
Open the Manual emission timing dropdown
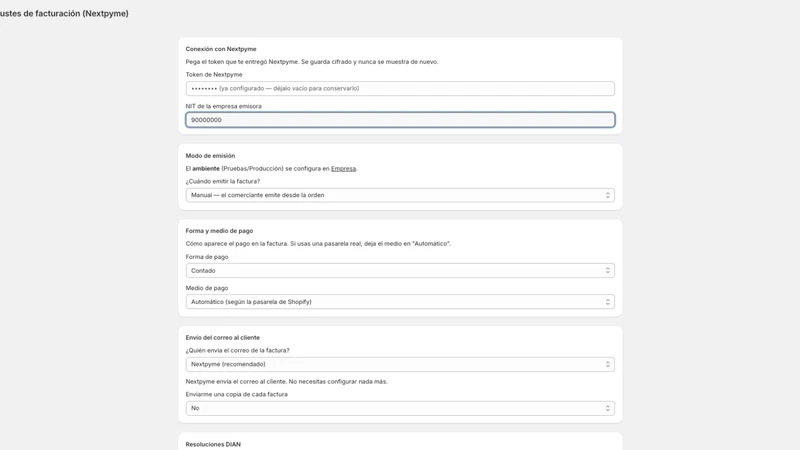(400, 195)
